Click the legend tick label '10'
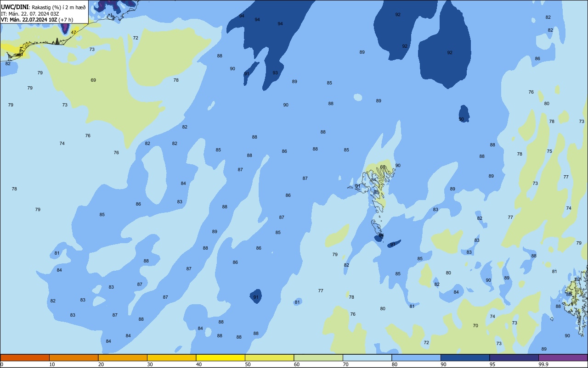Viewport: 588px width, 368px height. tap(52, 364)
